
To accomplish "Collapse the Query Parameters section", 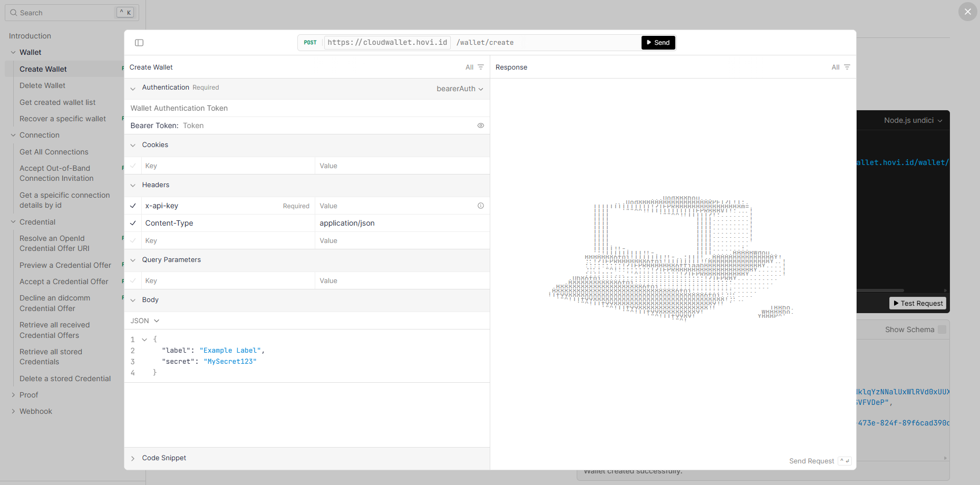I will [133, 260].
